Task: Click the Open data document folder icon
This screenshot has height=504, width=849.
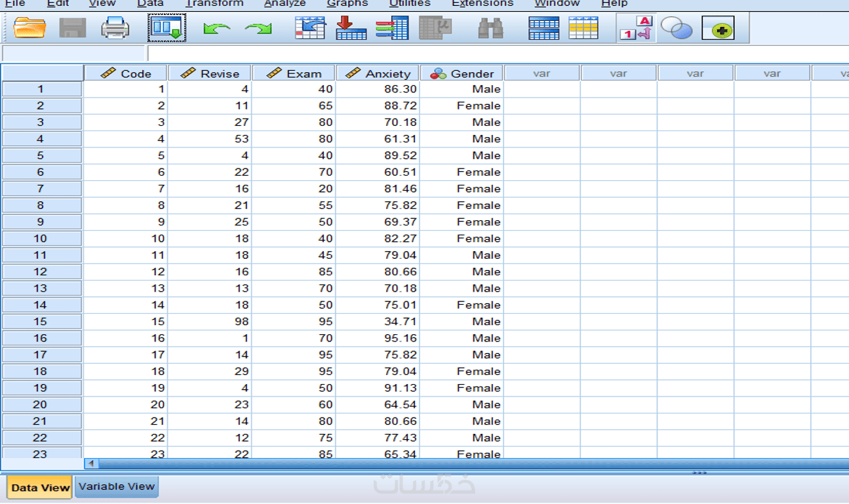Action: click(30, 28)
